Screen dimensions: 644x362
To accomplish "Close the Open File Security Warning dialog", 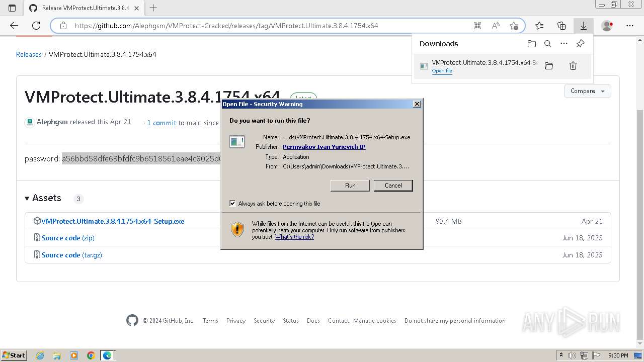I will 417,104.
